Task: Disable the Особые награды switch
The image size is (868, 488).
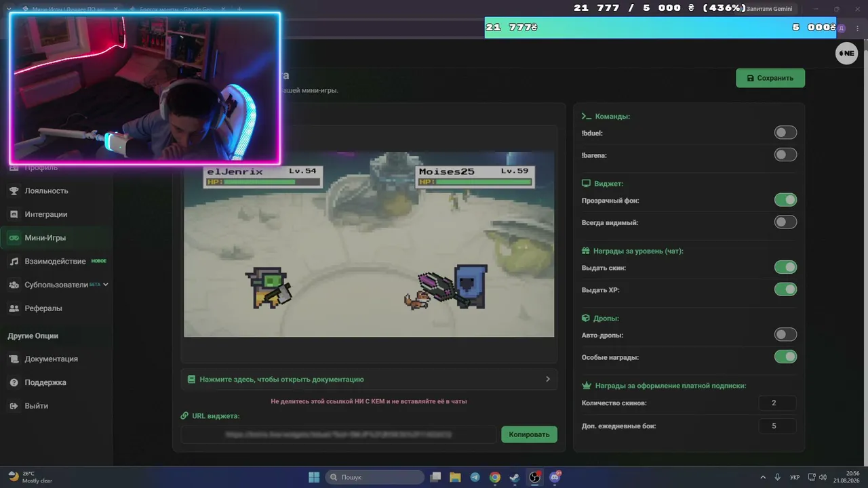Action: click(785, 357)
